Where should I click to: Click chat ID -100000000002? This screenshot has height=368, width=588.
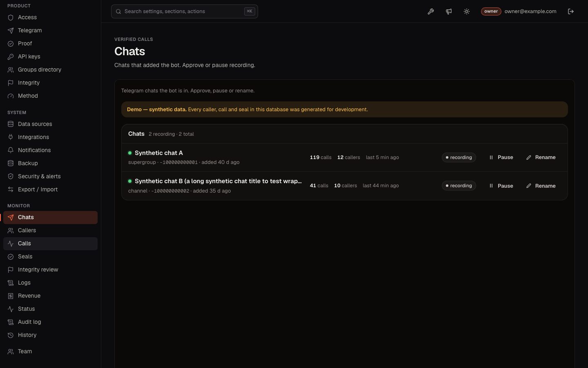[x=170, y=191]
